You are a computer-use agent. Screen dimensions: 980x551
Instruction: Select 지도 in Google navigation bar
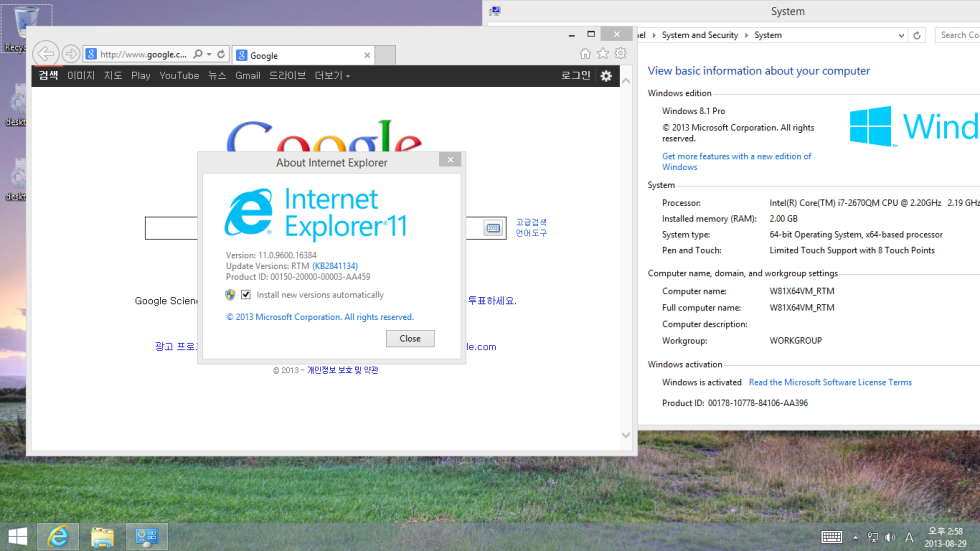(x=112, y=76)
